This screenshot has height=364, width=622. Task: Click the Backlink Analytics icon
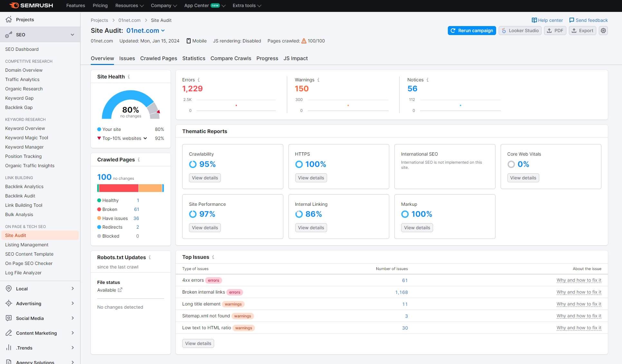24,186
